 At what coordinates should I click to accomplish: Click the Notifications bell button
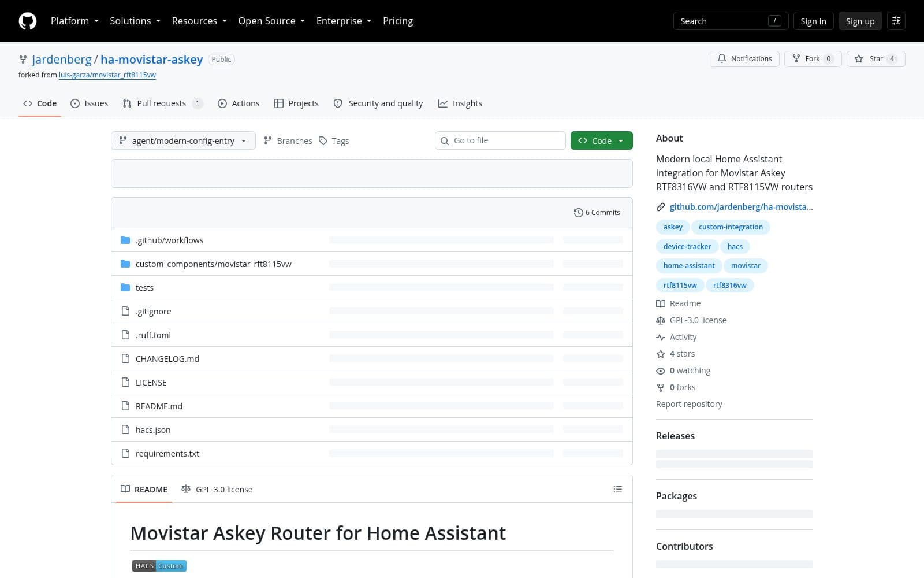pos(744,59)
